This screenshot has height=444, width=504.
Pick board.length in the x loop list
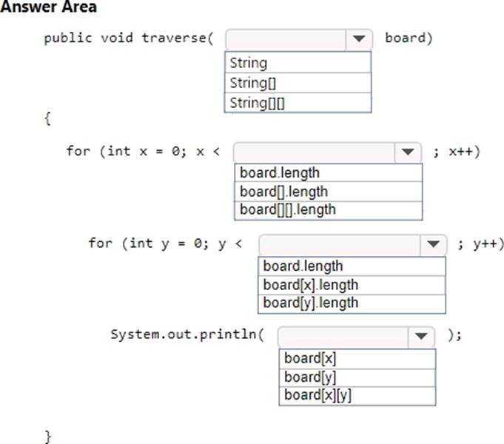coord(328,173)
